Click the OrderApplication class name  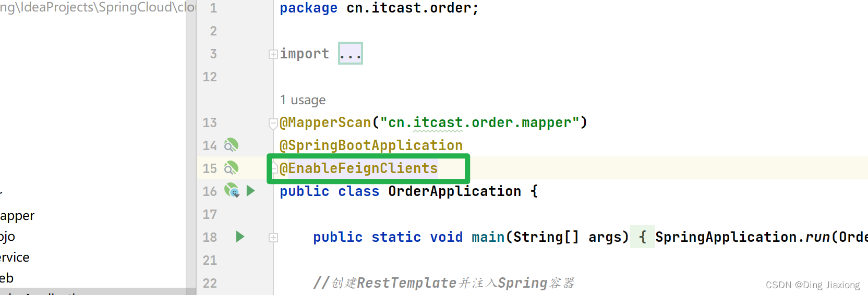click(x=454, y=191)
